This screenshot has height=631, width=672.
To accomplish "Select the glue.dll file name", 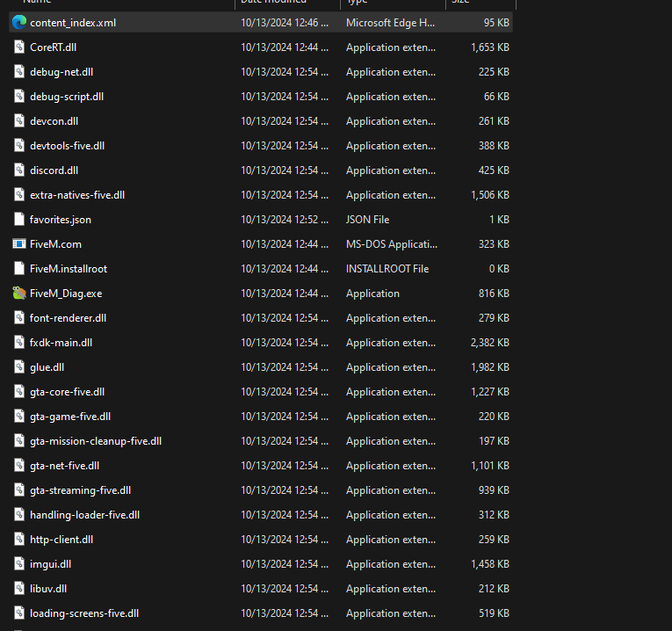I will point(47,367).
